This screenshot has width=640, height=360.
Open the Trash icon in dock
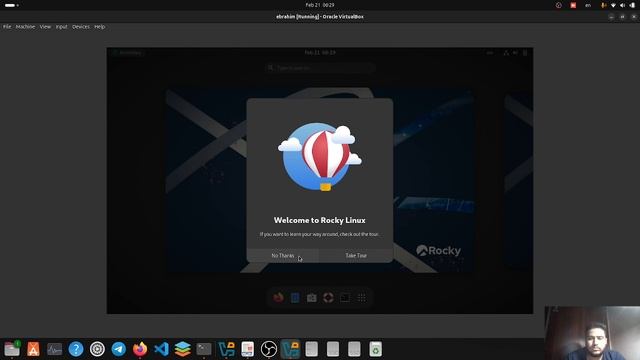click(376, 349)
